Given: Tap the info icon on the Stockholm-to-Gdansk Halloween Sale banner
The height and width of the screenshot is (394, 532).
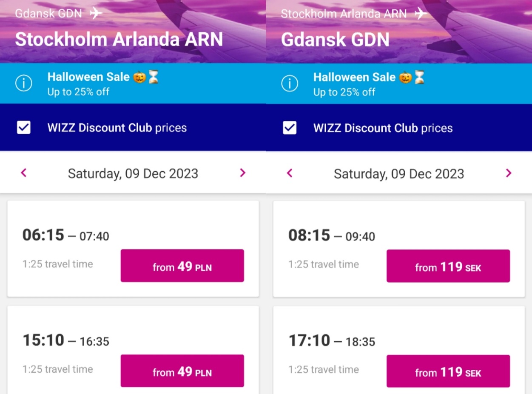Looking at the screenshot, I should coord(290,83).
